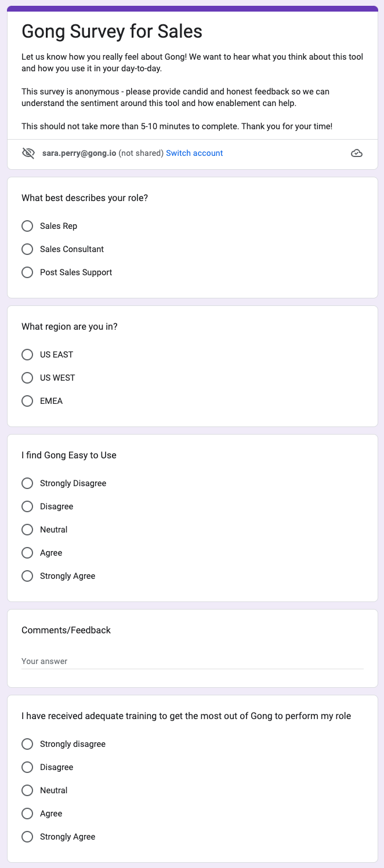Mark Strongly Disagree for Gong Easy to Use
This screenshot has height=868, width=384.
(27, 483)
